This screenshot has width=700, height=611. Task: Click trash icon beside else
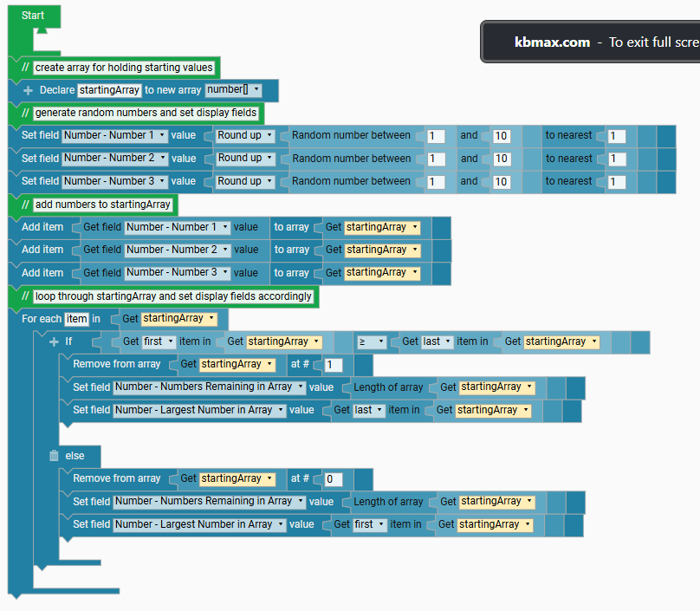(x=54, y=456)
